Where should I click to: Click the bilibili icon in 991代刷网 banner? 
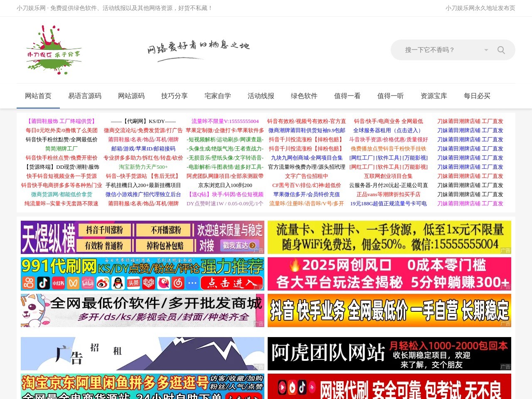click(x=88, y=283)
